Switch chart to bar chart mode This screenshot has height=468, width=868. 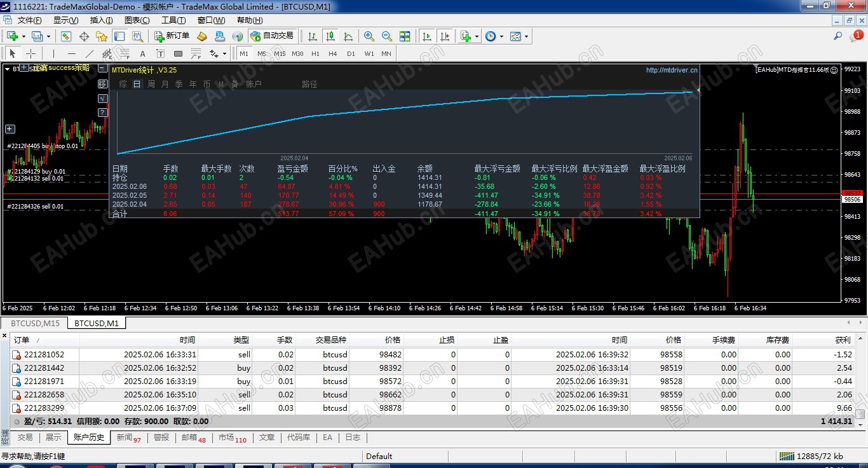tap(313, 36)
